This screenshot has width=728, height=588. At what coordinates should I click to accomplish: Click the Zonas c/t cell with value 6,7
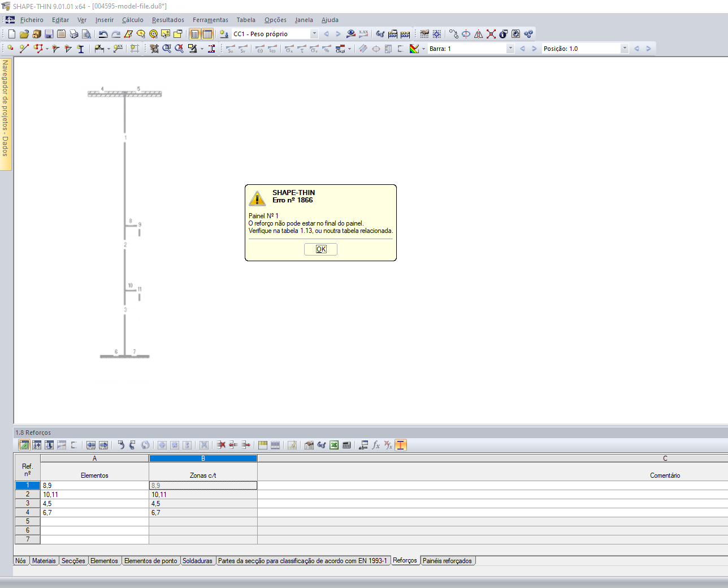(203, 513)
